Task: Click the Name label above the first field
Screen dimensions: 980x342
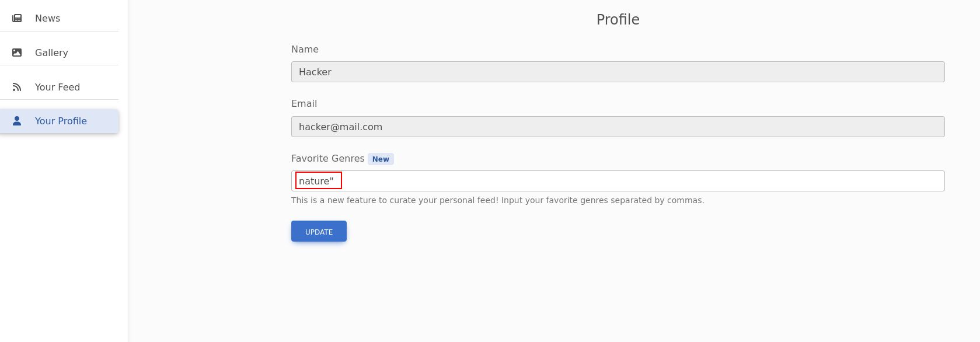Action: pyautogui.click(x=305, y=49)
